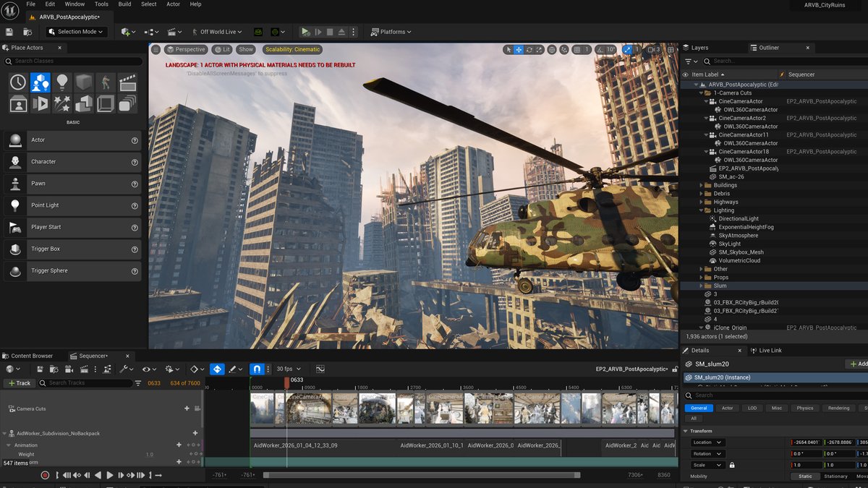Toggle visibility eye column in Outliner header

point(686,74)
